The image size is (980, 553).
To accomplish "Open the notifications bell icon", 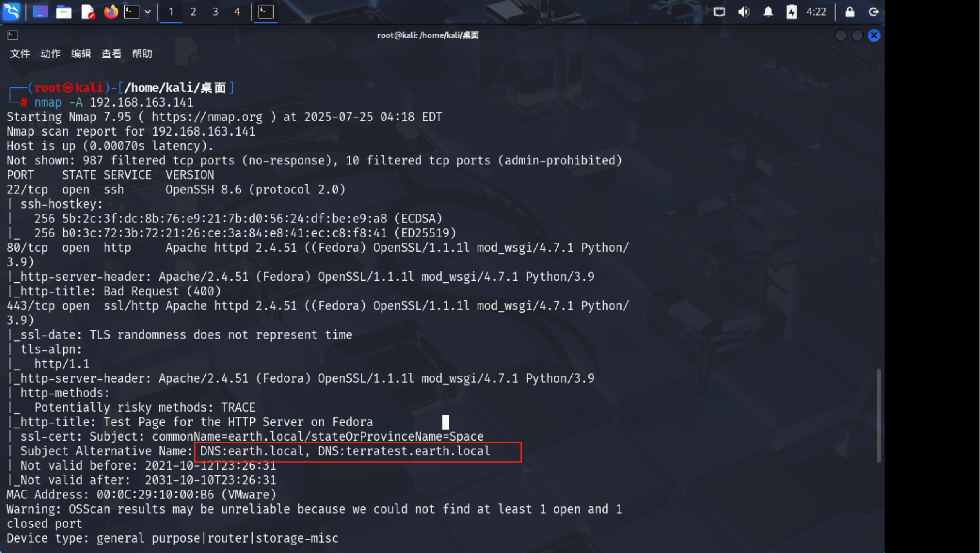I will 768,12.
